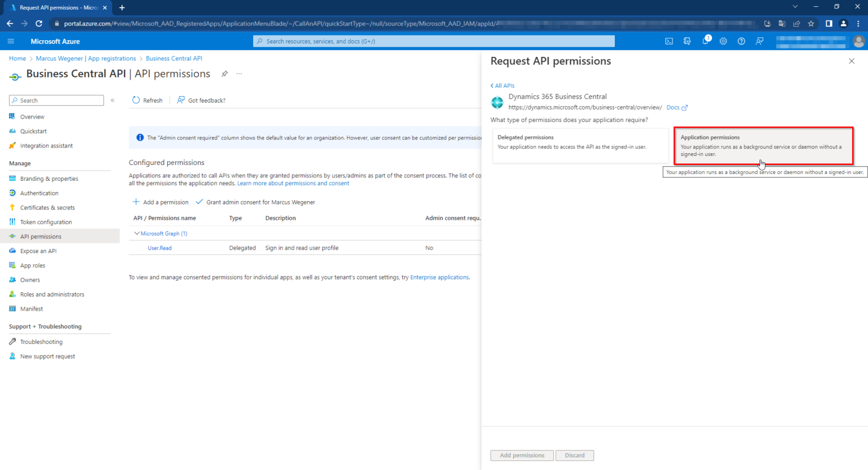Open the Azure help and support menu

[x=741, y=41]
